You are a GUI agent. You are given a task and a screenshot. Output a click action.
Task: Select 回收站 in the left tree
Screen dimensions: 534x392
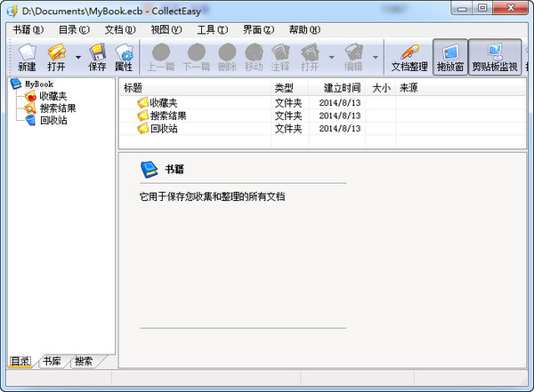(x=53, y=120)
